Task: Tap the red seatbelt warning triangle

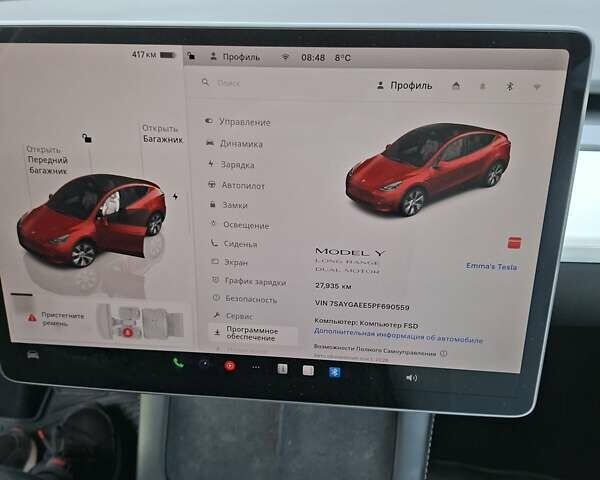Action: click(x=32, y=317)
